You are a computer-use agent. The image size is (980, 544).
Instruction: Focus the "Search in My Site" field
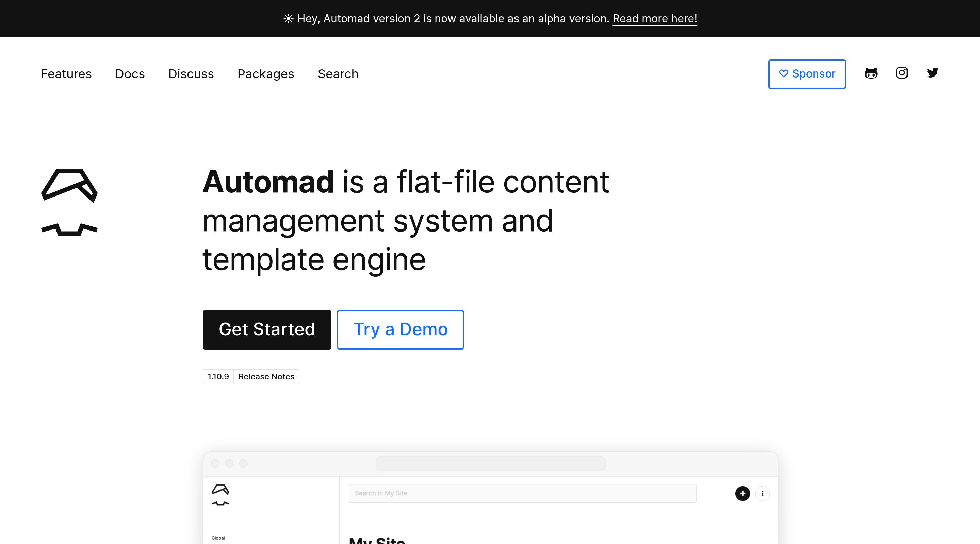coord(522,493)
